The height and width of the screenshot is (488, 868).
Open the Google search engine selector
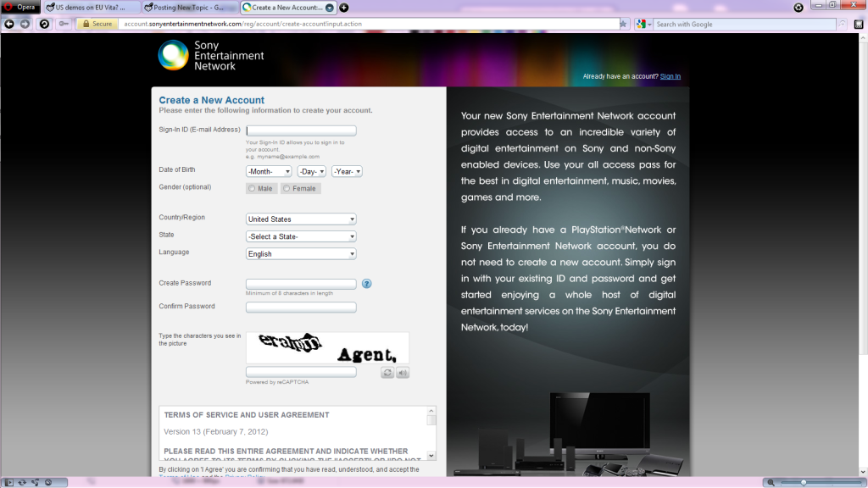point(644,24)
